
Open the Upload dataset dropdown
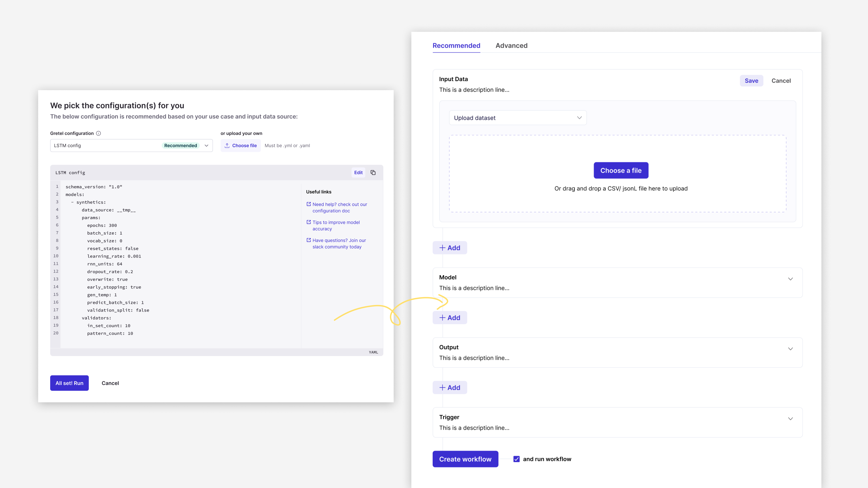pos(518,118)
